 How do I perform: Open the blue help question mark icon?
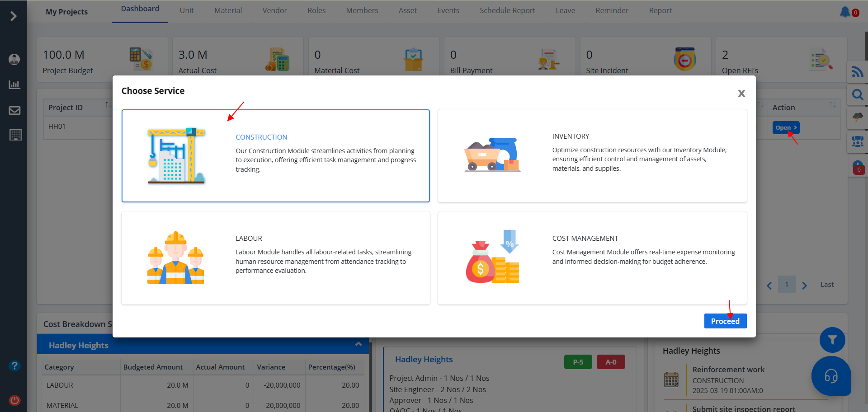click(x=14, y=365)
